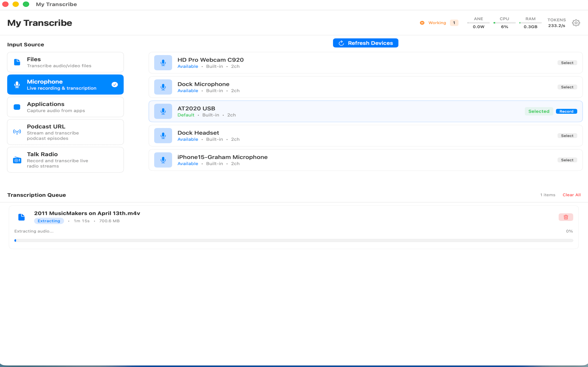
Task: Toggle Record on the AT2020 USB device
Action: (566, 111)
